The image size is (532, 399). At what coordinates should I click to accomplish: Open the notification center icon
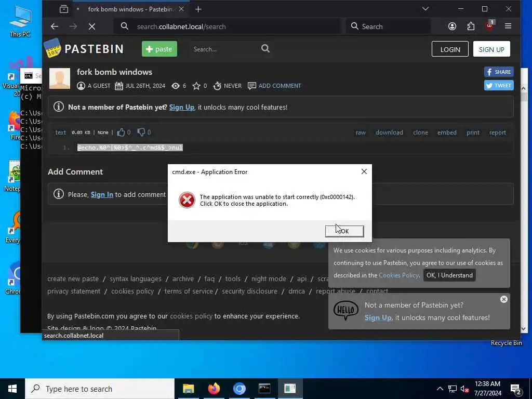[x=516, y=389]
